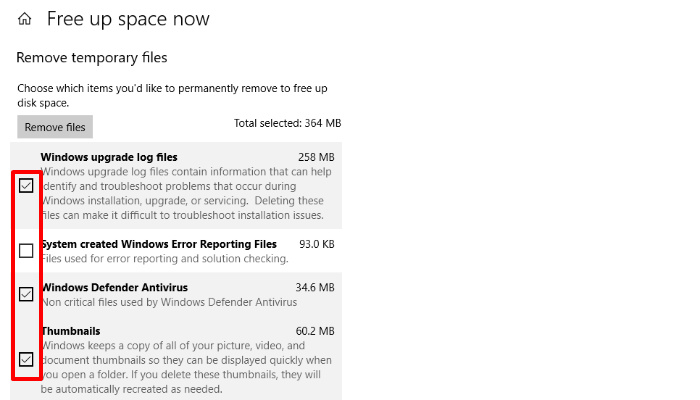The image size is (700, 400).
Task: Toggle the Thumbnails checkbox
Action: [26, 359]
